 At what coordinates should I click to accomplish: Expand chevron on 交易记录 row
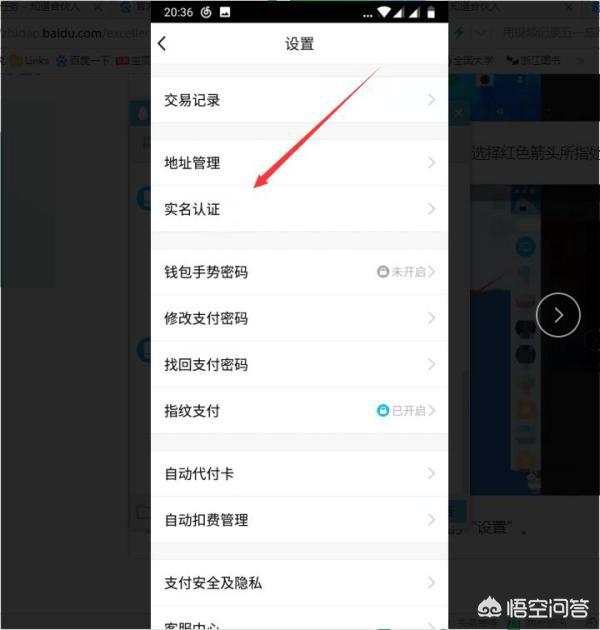click(431, 100)
